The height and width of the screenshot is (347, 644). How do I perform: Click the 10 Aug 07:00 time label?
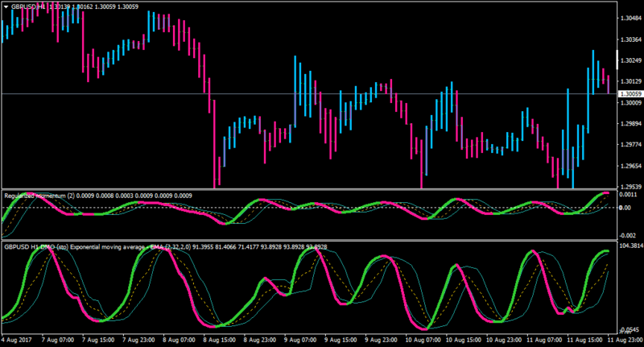pos(423,340)
